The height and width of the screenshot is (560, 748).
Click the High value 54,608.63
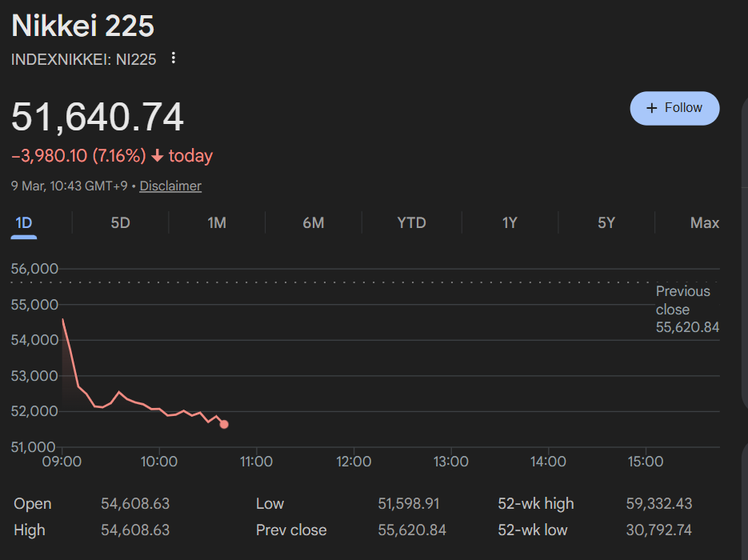click(135, 530)
